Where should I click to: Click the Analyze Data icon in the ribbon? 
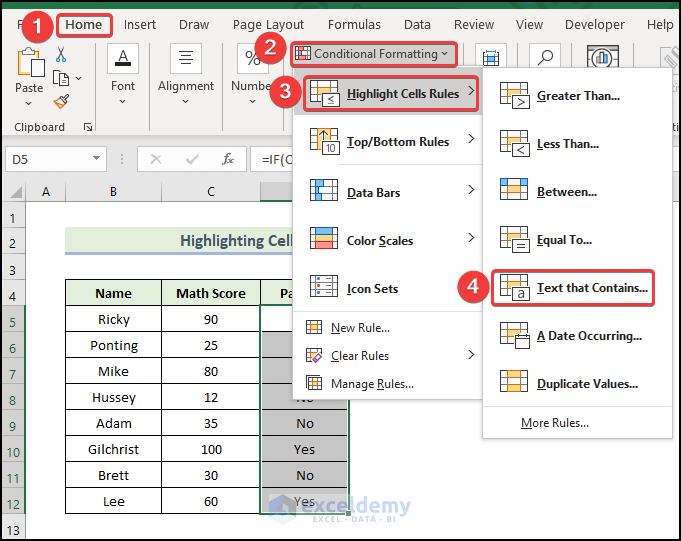pyautogui.click(x=602, y=56)
